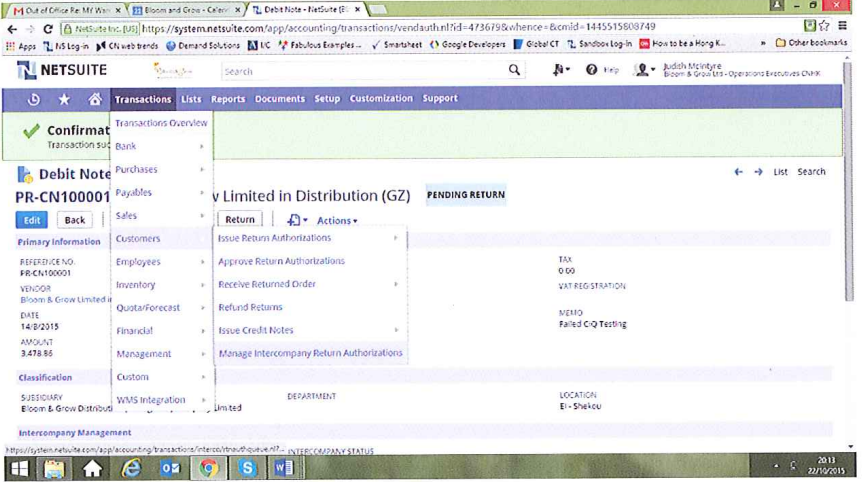The height and width of the screenshot is (482, 864).
Task: Click the Return button
Action: (x=240, y=219)
